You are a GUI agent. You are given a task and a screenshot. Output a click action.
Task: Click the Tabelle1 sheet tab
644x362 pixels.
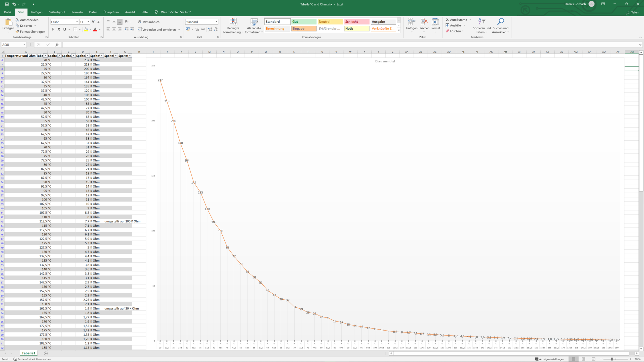(28, 353)
